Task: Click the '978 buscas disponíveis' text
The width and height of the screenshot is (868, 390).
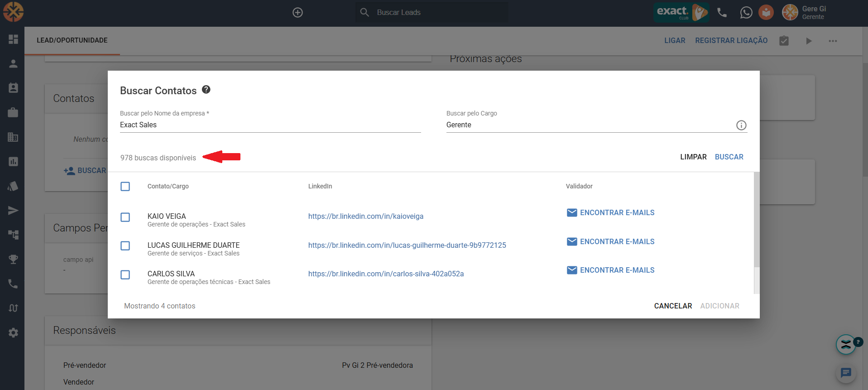Action: pos(158,158)
